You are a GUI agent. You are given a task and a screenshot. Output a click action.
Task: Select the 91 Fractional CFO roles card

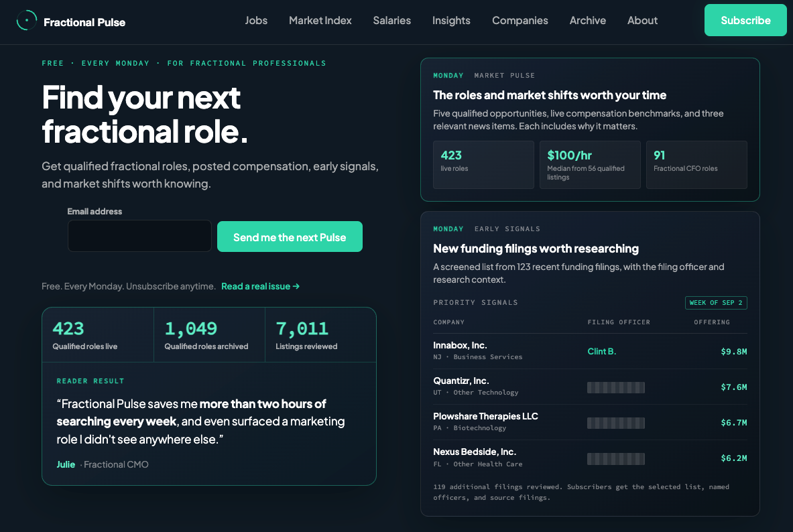point(696,165)
